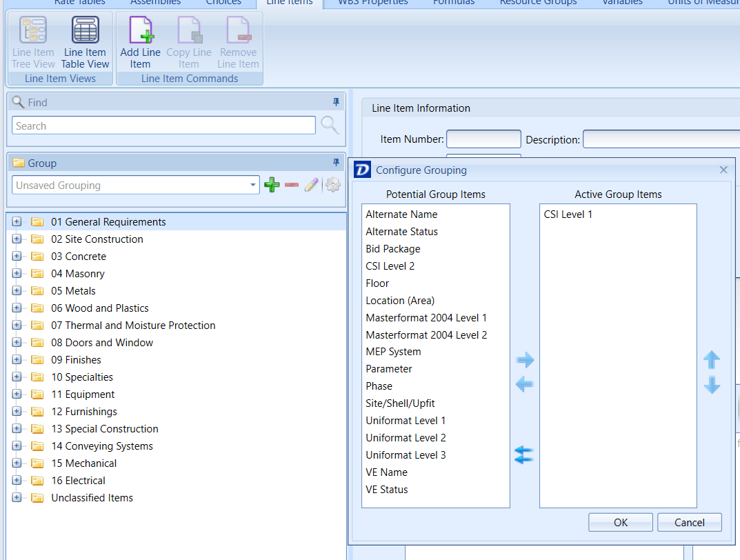
Task: Edit the grouping using pencil icon
Action: [x=311, y=185]
